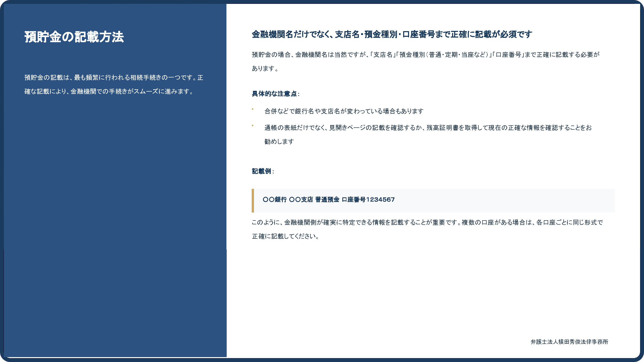Click the line あります。 in first paragraph

pyautogui.click(x=265, y=69)
